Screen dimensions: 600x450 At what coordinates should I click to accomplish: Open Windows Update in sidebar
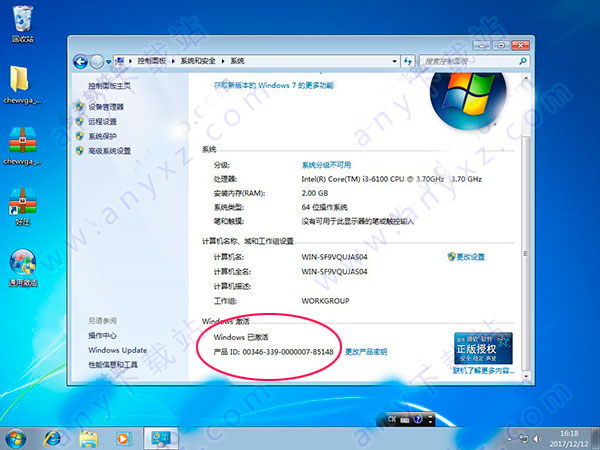click(117, 350)
